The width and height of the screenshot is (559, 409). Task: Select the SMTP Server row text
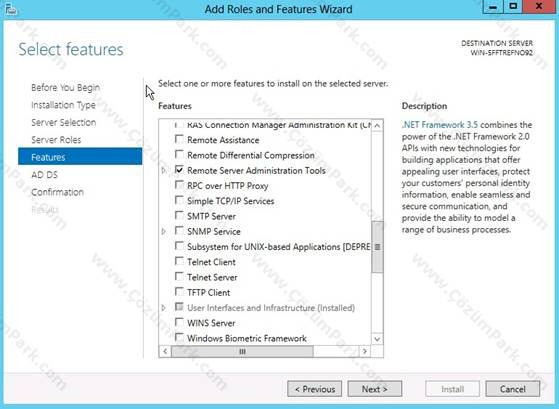[211, 216]
